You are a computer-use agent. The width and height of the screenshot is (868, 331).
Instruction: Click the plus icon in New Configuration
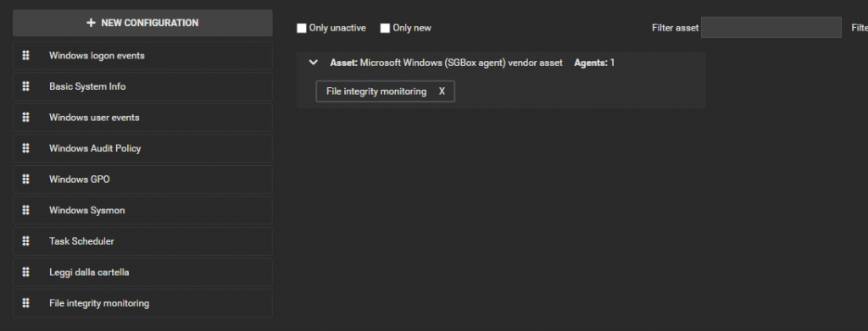coord(92,23)
